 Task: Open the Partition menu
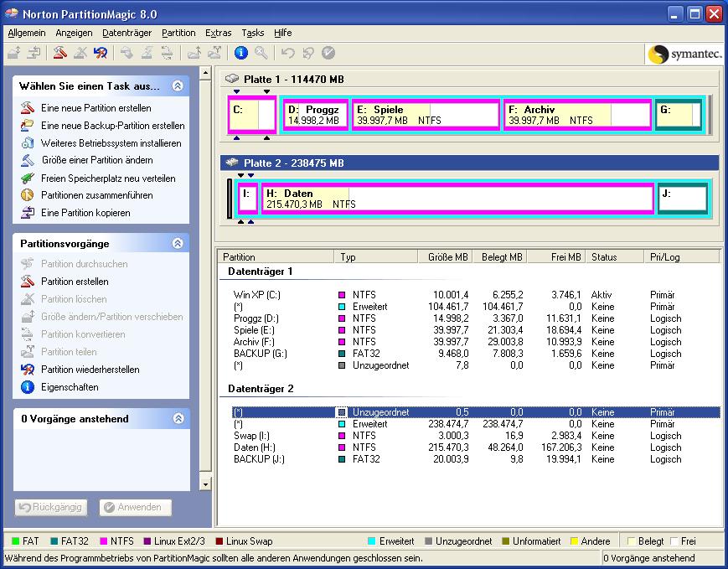[178, 33]
